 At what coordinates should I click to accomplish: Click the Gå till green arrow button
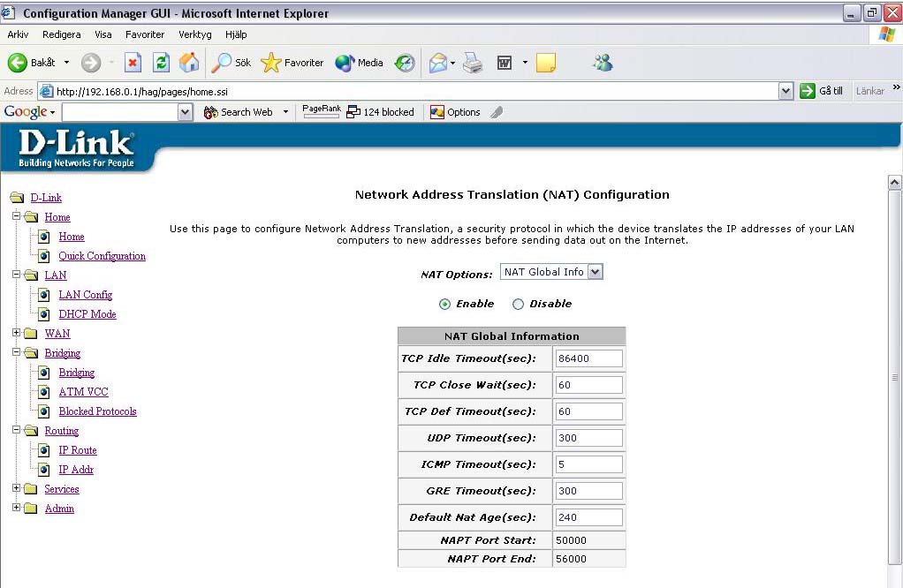(x=808, y=91)
